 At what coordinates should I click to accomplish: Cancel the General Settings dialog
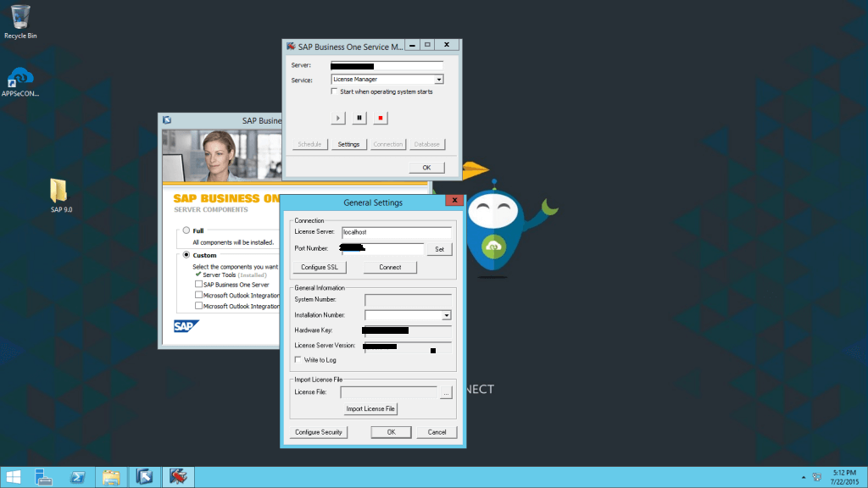437,432
